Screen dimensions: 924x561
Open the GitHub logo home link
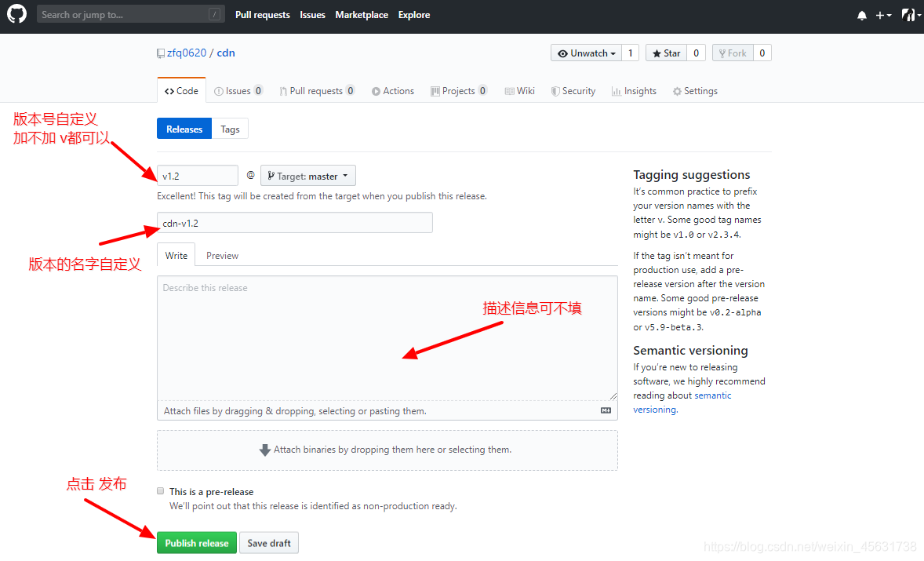tap(16, 14)
